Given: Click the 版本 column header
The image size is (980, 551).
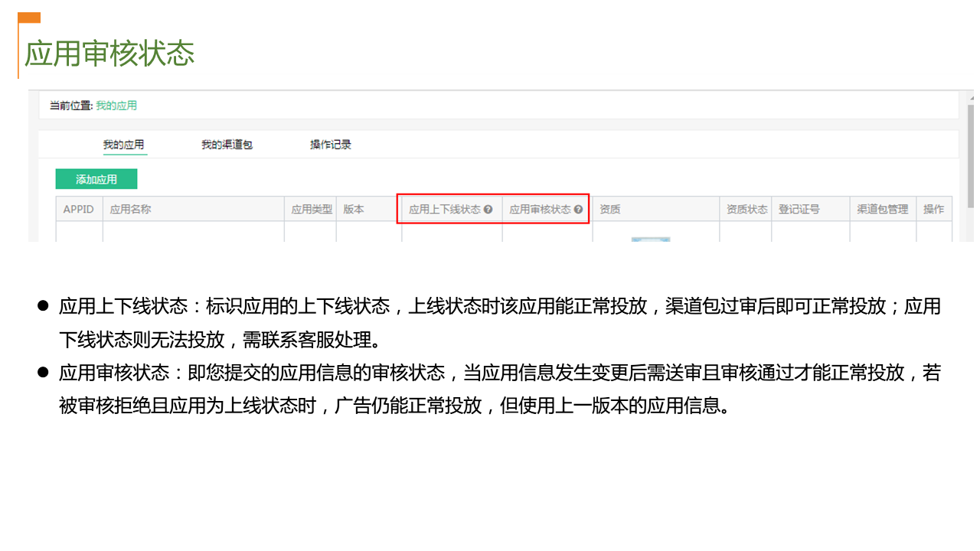Looking at the screenshot, I should click(369, 209).
